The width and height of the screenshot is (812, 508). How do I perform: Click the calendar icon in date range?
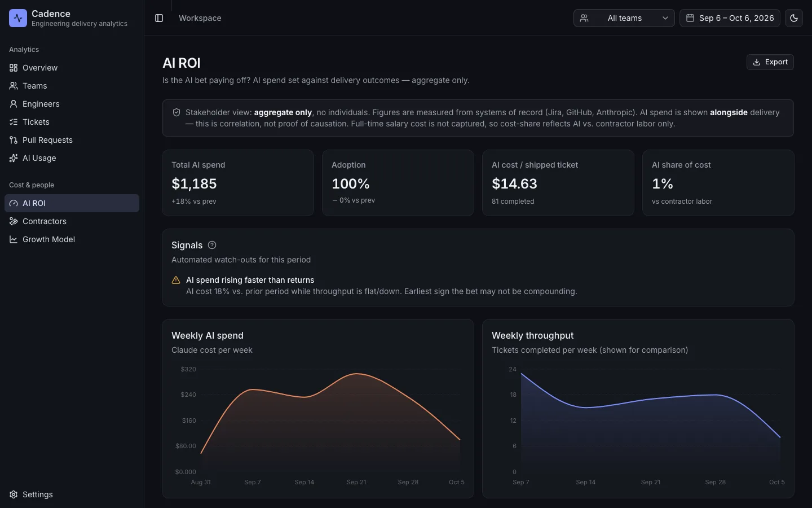[x=690, y=18]
